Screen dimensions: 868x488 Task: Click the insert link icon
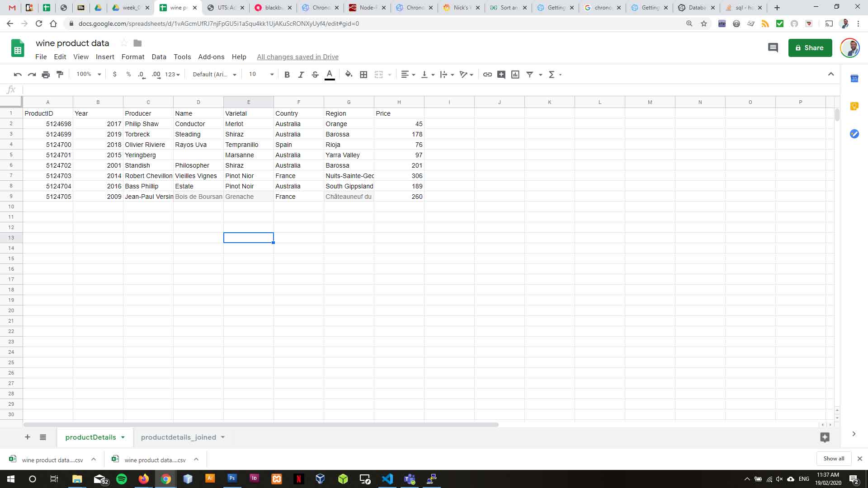click(487, 75)
